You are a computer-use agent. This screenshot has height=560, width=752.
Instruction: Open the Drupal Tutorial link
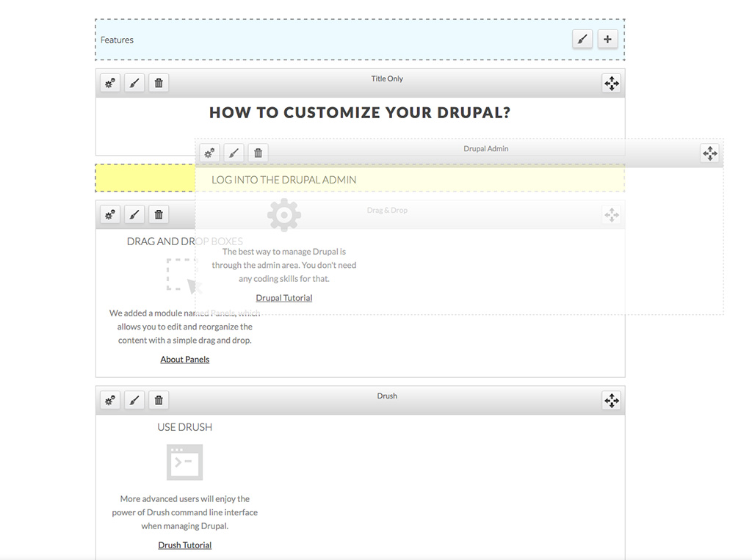click(284, 298)
